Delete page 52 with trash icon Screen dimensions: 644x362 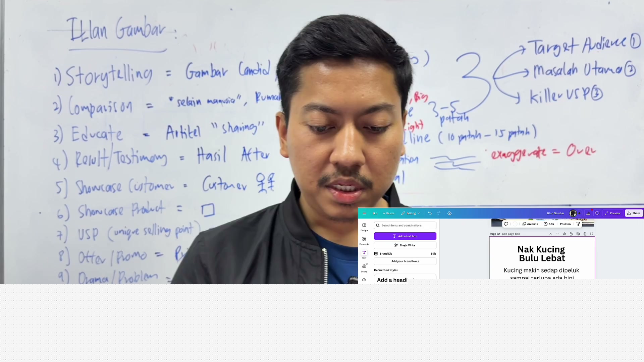(585, 234)
